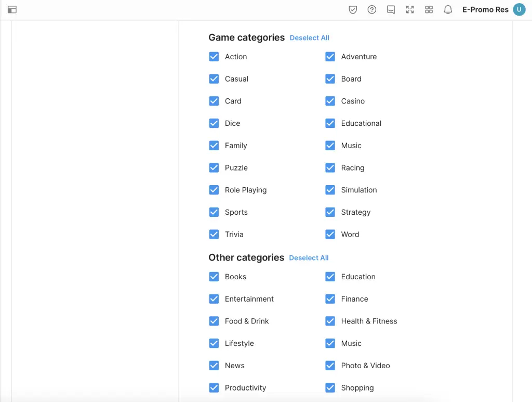Deselect all Other categories
532x402 pixels.
(x=309, y=258)
